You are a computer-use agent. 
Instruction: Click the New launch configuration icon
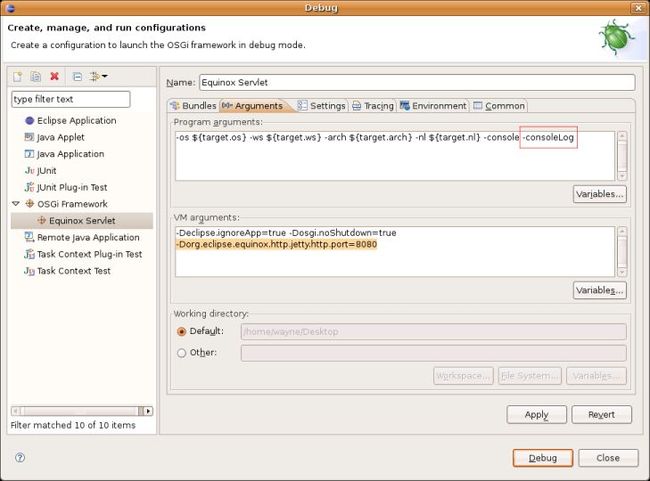tap(17, 76)
